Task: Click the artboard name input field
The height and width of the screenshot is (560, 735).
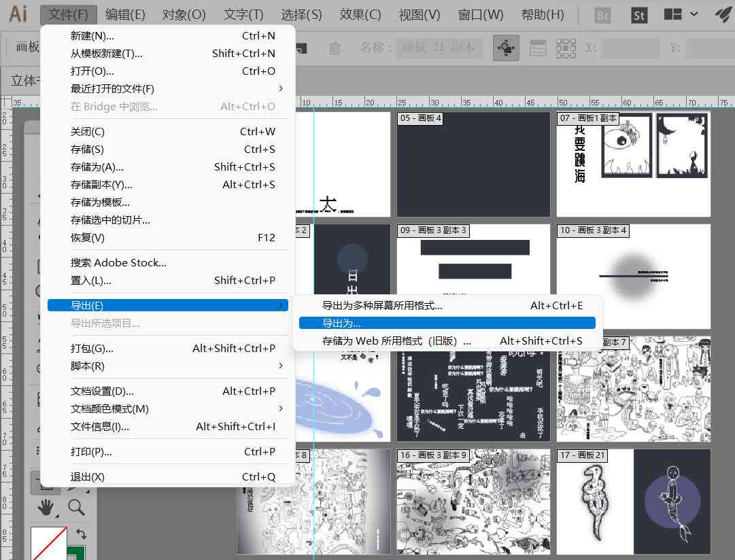Action: [x=439, y=48]
